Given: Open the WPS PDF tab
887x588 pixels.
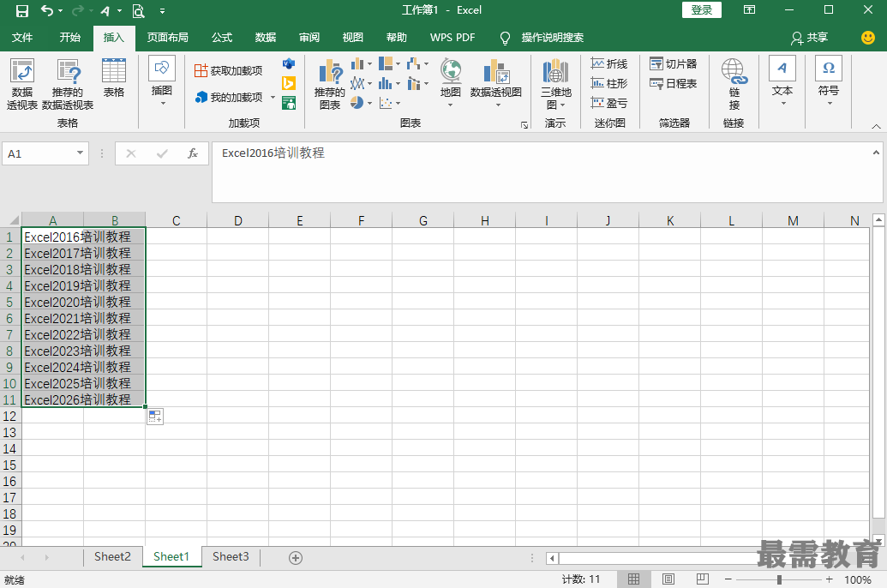Looking at the screenshot, I should coord(452,38).
